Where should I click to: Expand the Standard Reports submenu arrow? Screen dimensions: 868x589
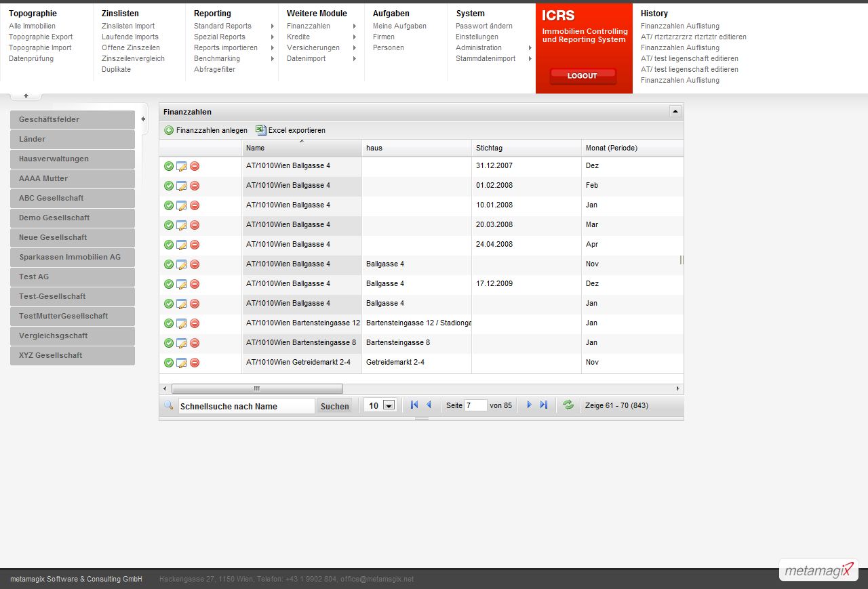click(273, 26)
